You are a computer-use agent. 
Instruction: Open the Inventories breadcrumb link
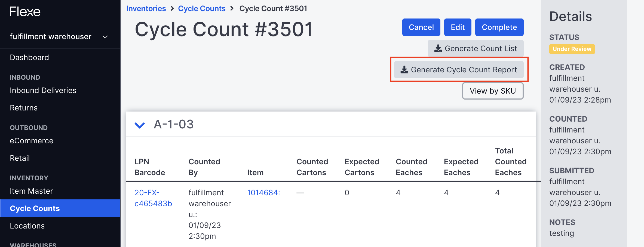pyautogui.click(x=146, y=8)
